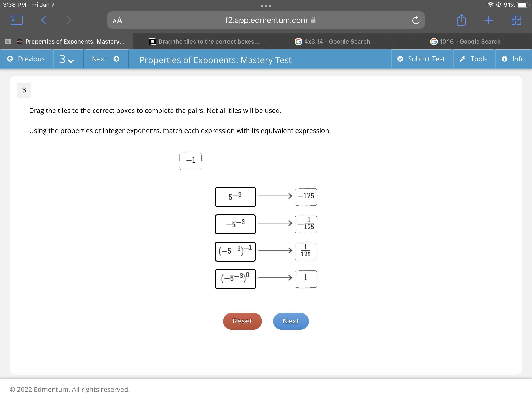This screenshot has height=399, width=532.
Task: Go back using Safari's back arrow
Action: 44,20
